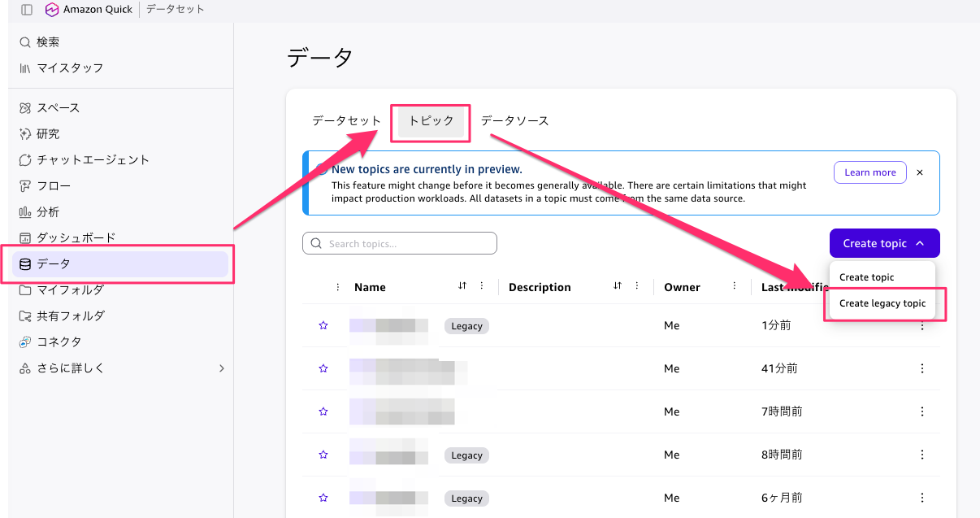
Task: Click the Search topics input field
Action: (x=400, y=243)
